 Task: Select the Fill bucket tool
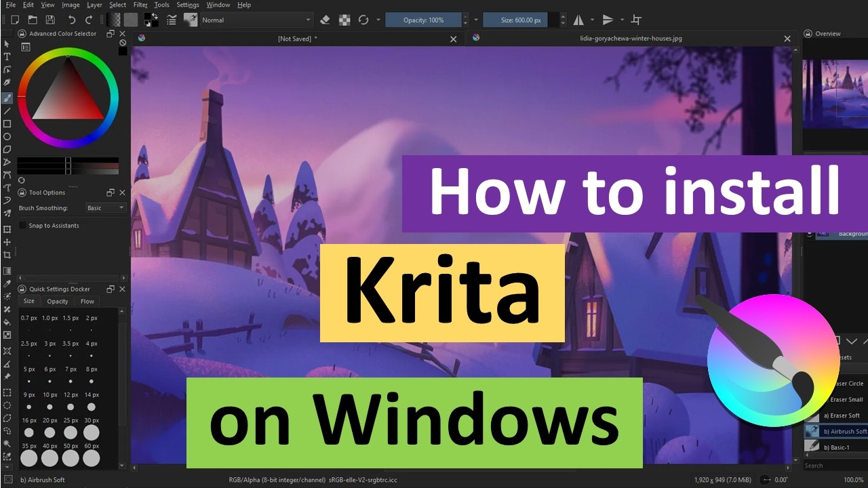(7, 322)
